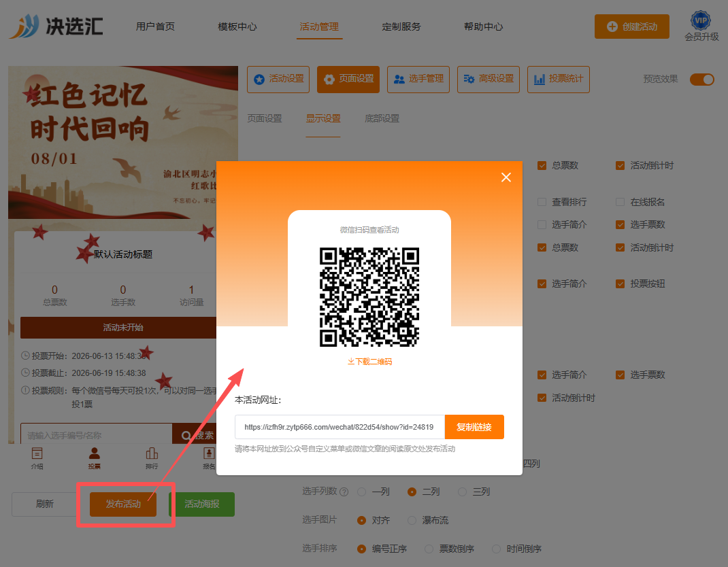This screenshot has width=728, height=567.
Task: Uncheck the first 活动倒计时 checkbox
Action: (621, 166)
